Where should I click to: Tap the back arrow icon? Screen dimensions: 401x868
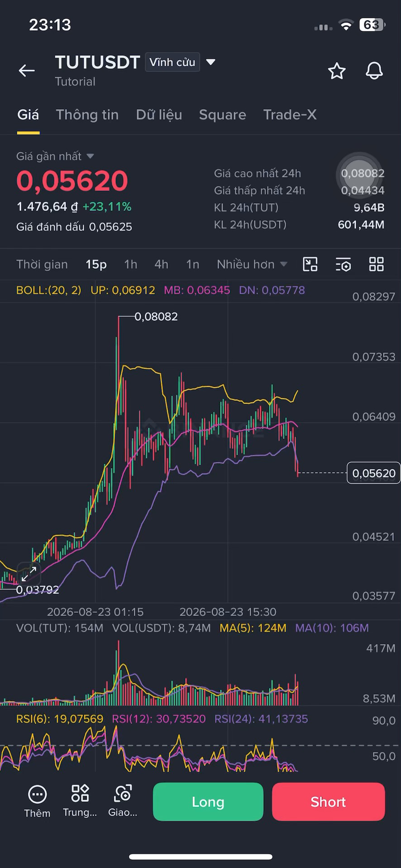point(27,71)
